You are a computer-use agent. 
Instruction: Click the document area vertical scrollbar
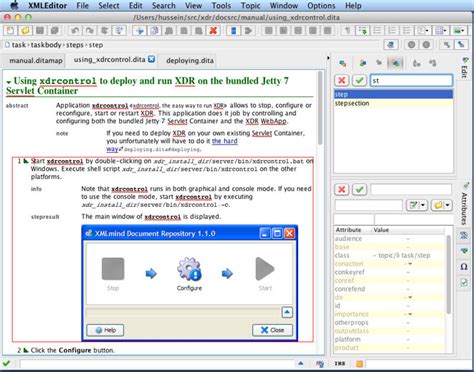coord(320,108)
